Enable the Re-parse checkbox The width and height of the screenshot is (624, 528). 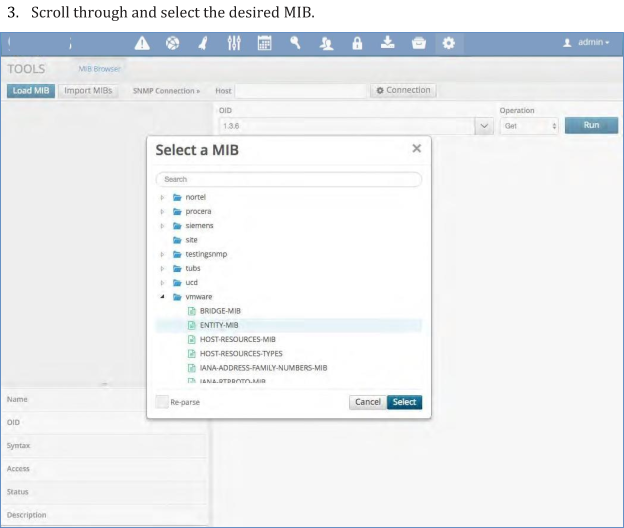click(x=162, y=402)
